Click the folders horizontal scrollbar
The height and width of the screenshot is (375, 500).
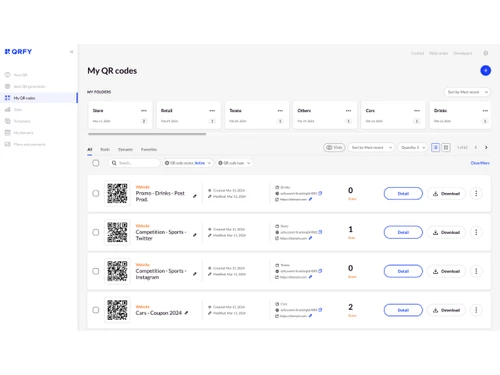147,134
